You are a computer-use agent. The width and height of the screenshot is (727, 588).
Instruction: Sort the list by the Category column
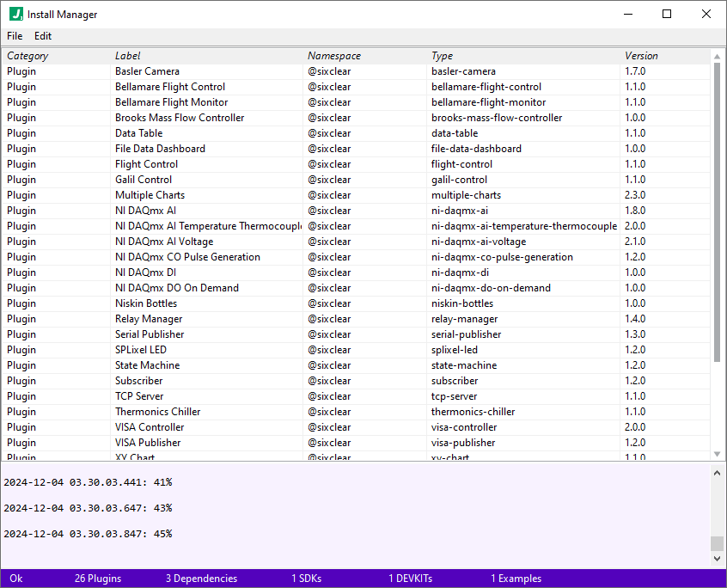pos(27,55)
